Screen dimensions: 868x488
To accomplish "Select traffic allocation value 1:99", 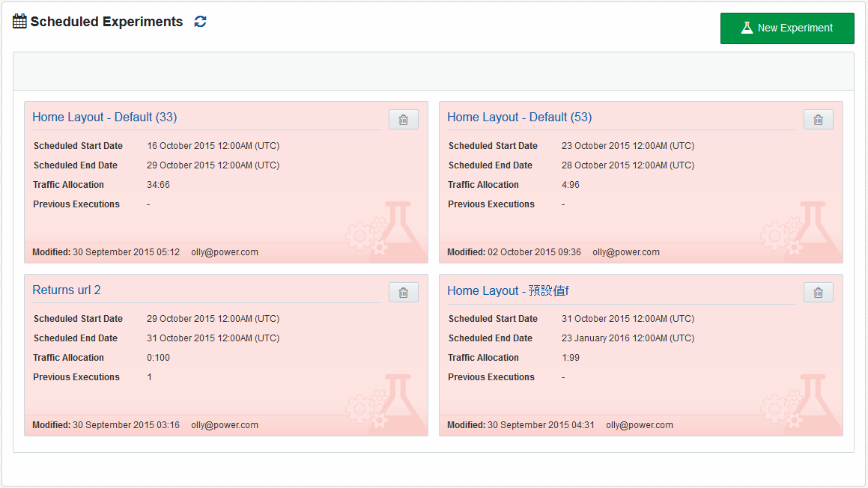I will pyautogui.click(x=571, y=358).
